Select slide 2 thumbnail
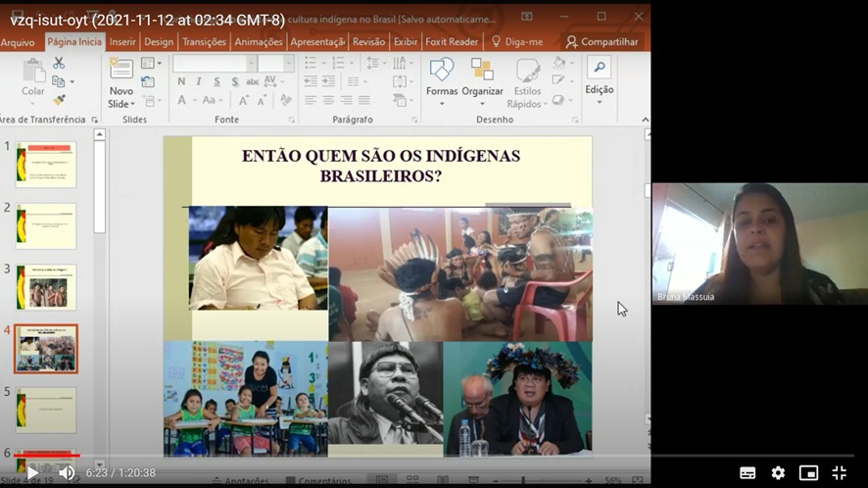The image size is (868, 488). click(x=46, y=226)
